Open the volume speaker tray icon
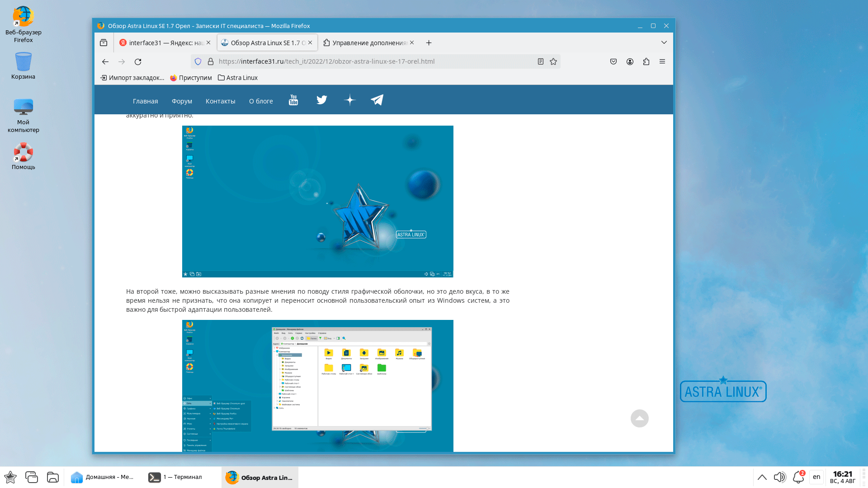Viewport: 868px width, 488px height. (780, 477)
